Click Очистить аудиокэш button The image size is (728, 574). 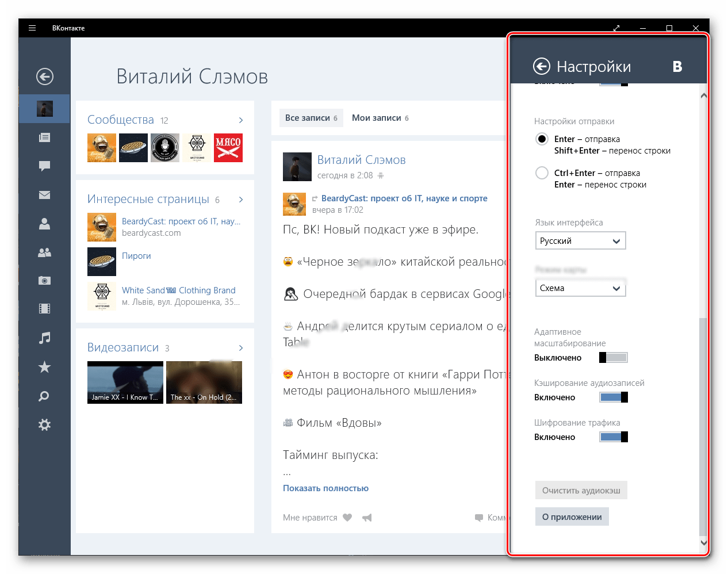coord(581,491)
